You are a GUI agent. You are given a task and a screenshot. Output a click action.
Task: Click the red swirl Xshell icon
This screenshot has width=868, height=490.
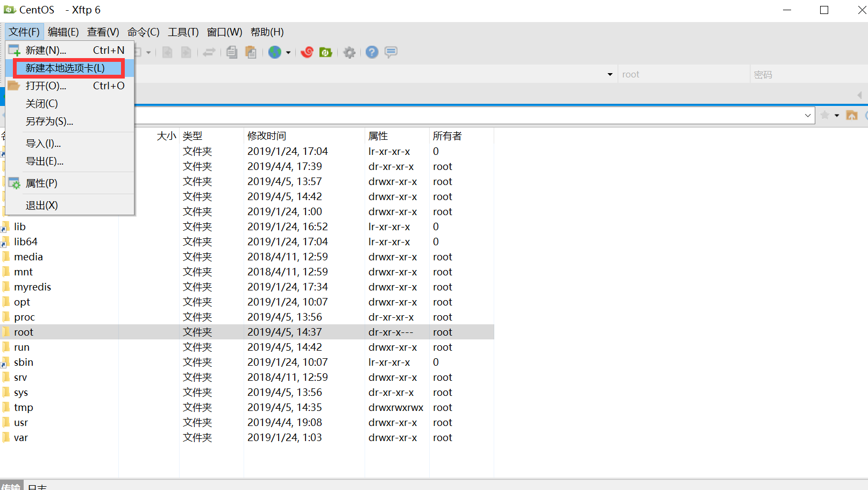pos(307,52)
